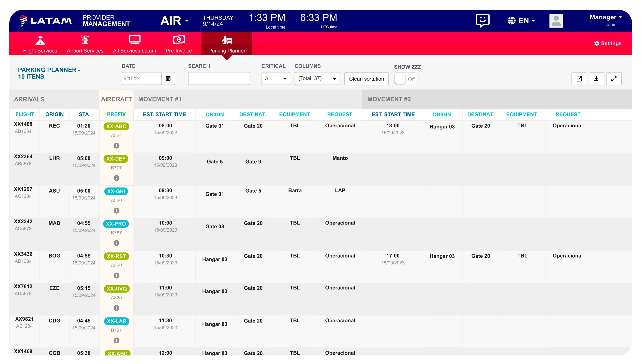Download the parking planner table

596,79
